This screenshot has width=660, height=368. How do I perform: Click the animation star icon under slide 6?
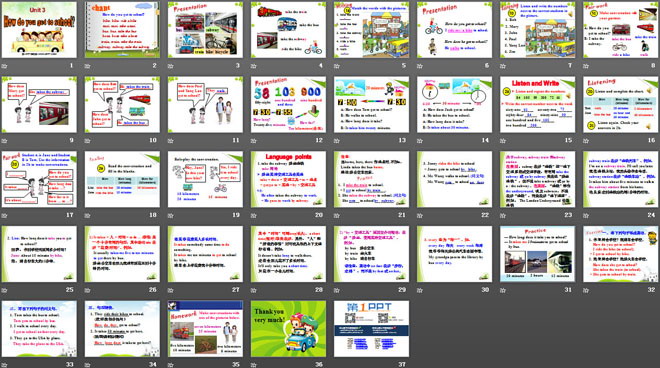(420, 66)
